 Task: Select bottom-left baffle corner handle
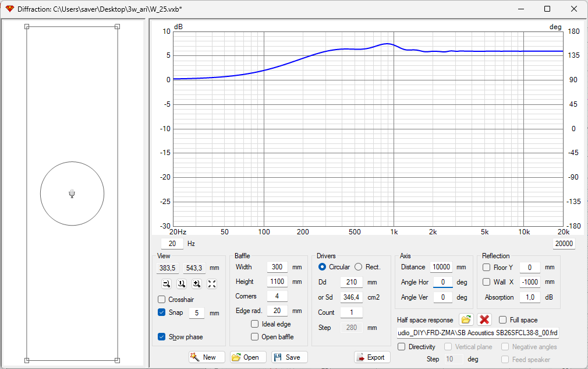[27, 360]
